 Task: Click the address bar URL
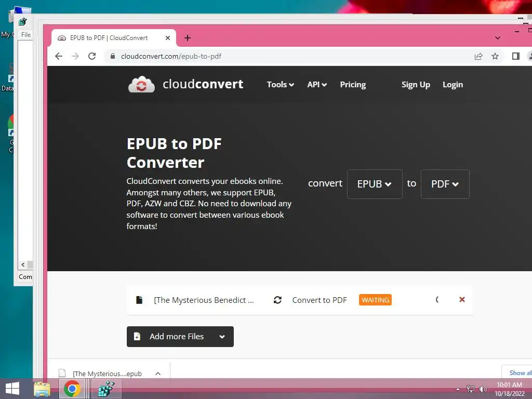click(171, 56)
